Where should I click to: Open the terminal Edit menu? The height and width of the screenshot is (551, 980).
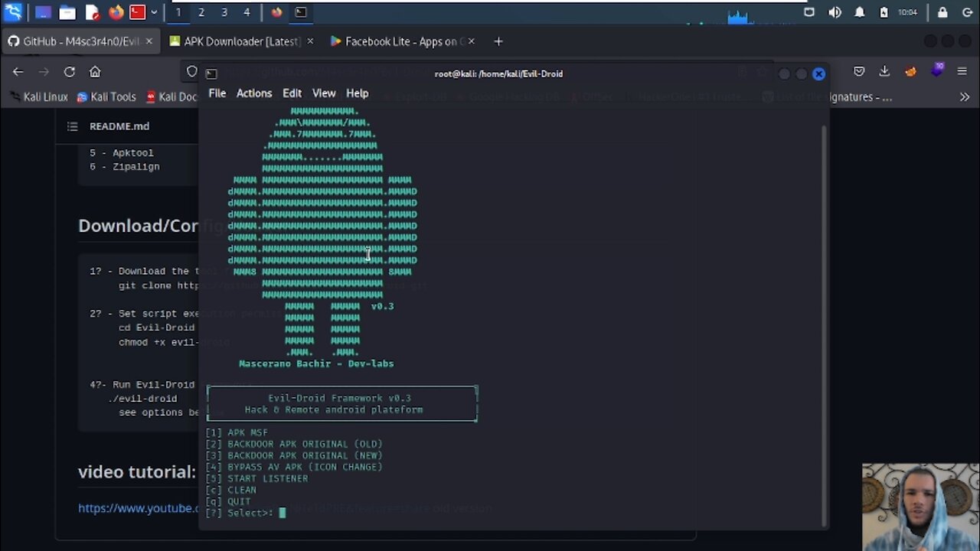(292, 93)
